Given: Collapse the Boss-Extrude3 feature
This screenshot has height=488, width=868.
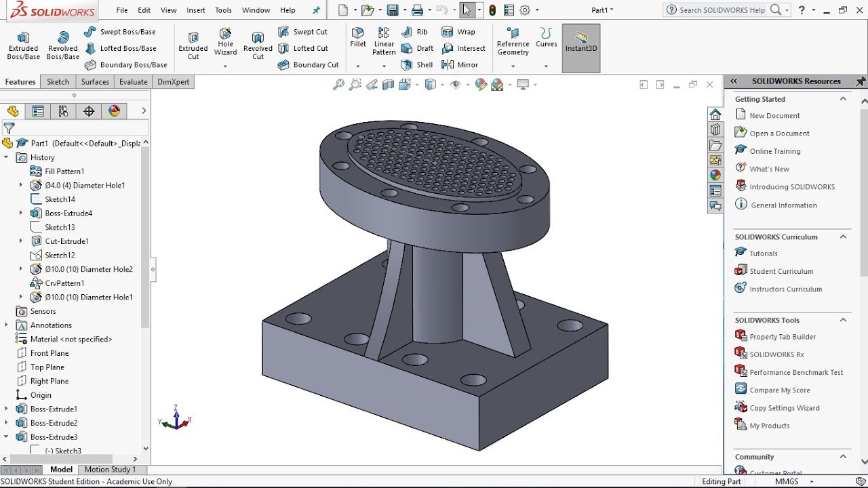Looking at the screenshot, I should 6,436.
